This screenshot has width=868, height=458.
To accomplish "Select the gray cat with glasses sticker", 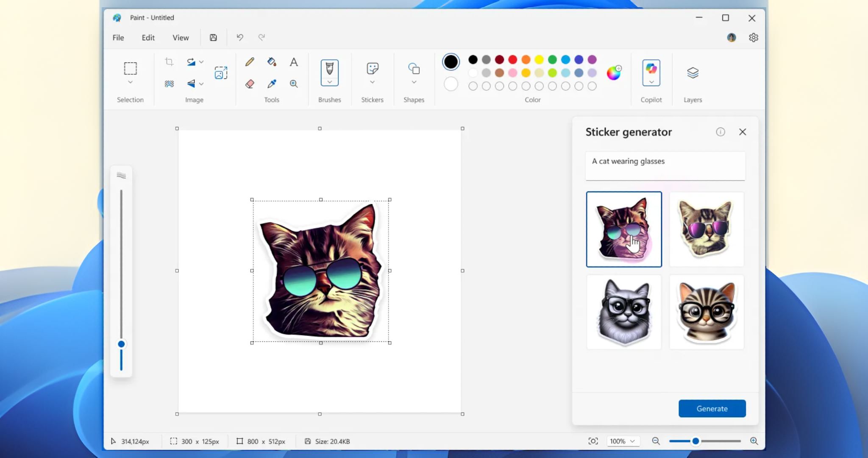I will tap(623, 312).
